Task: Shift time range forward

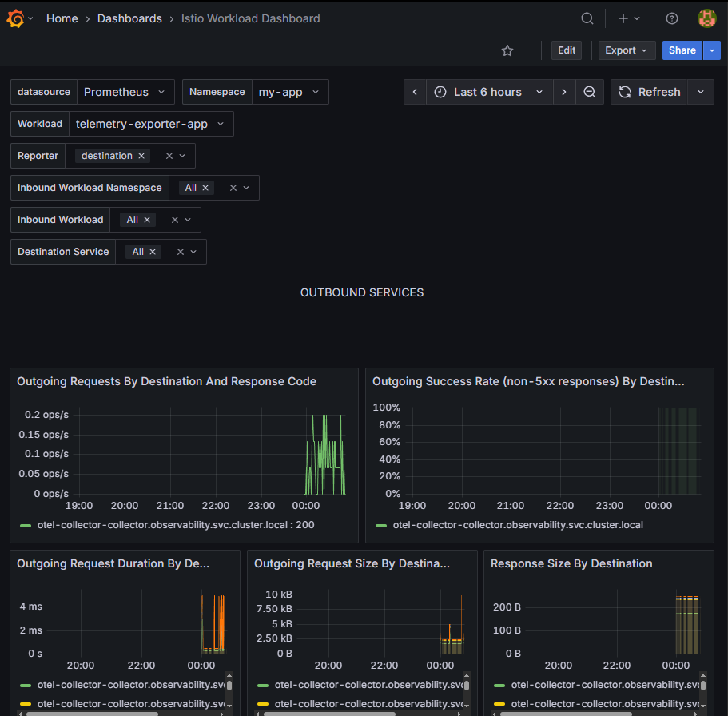Action: point(564,92)
